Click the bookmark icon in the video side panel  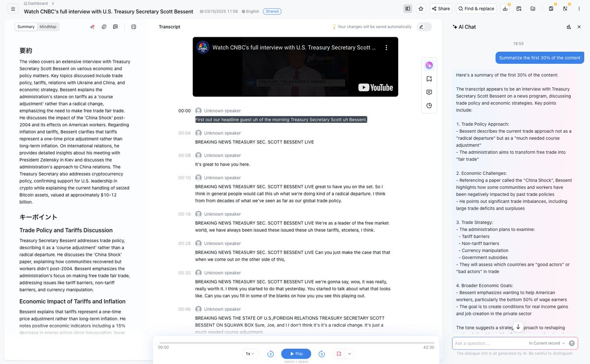click(x=429, y=78)
